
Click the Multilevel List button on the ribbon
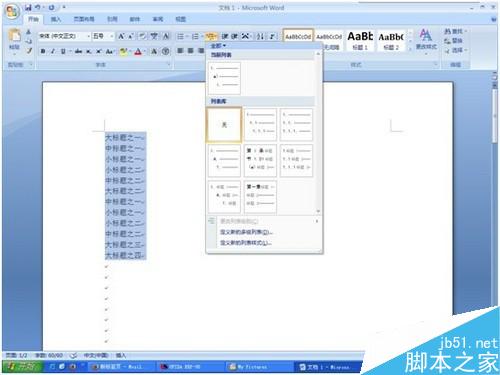tap(211, 36)
